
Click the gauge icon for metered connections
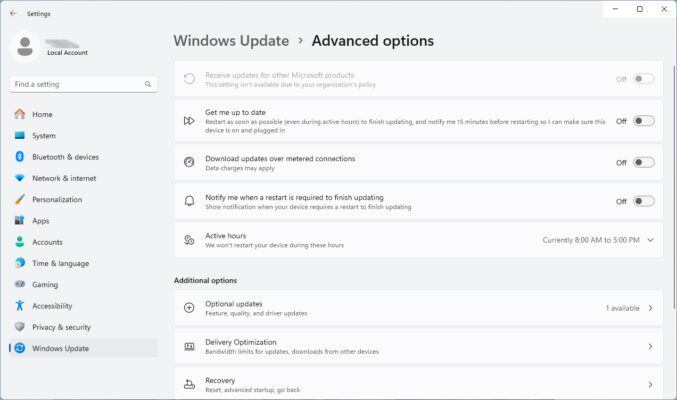pyautogui.click(x=189, y=162)
